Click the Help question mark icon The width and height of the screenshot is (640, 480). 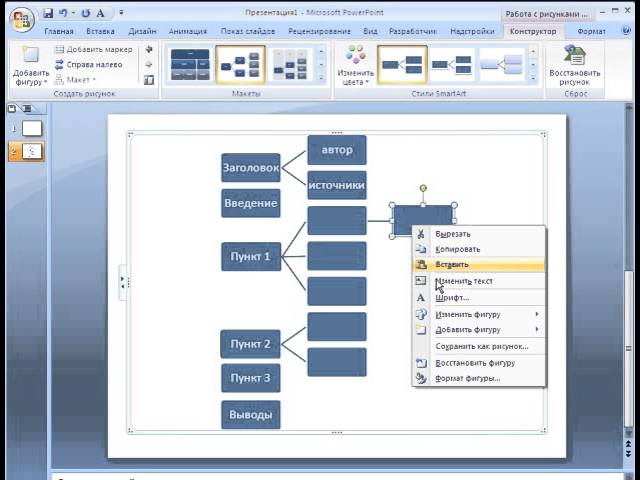pos(625,31)
